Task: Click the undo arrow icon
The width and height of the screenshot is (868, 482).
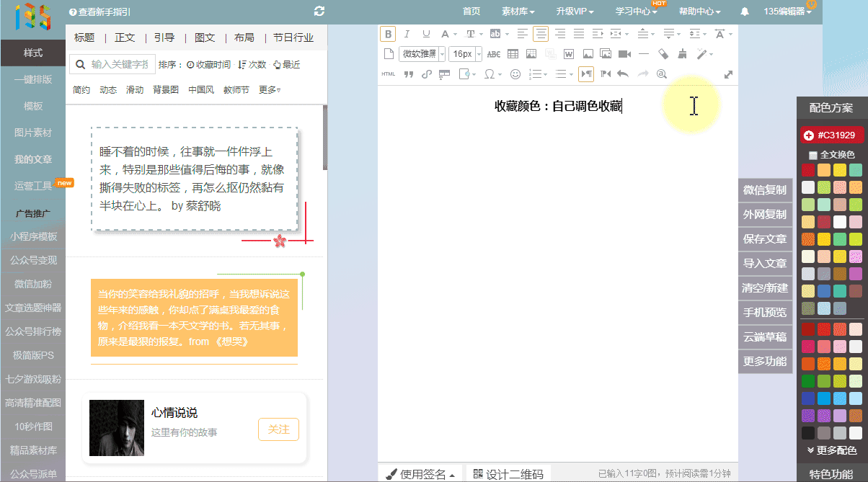Action: tap(623, 74)
